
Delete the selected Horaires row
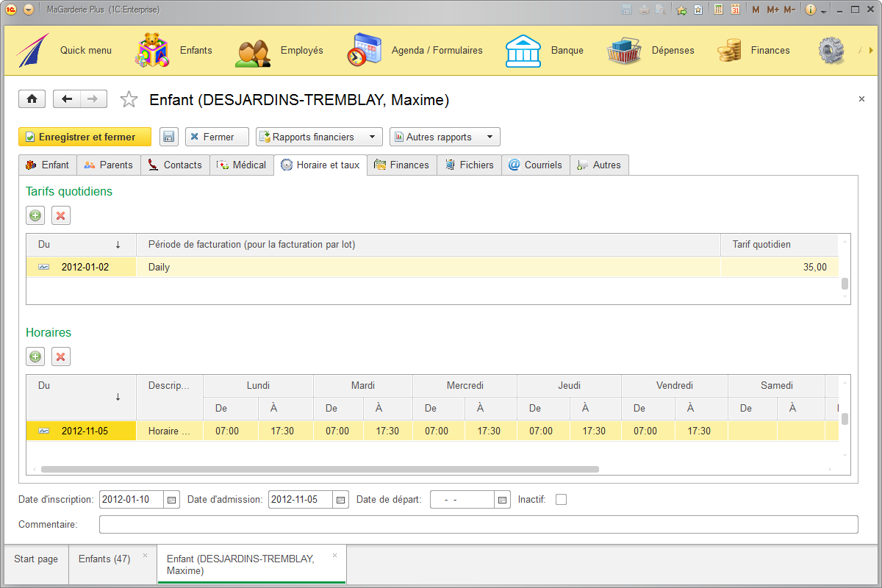tap(60, 356)
